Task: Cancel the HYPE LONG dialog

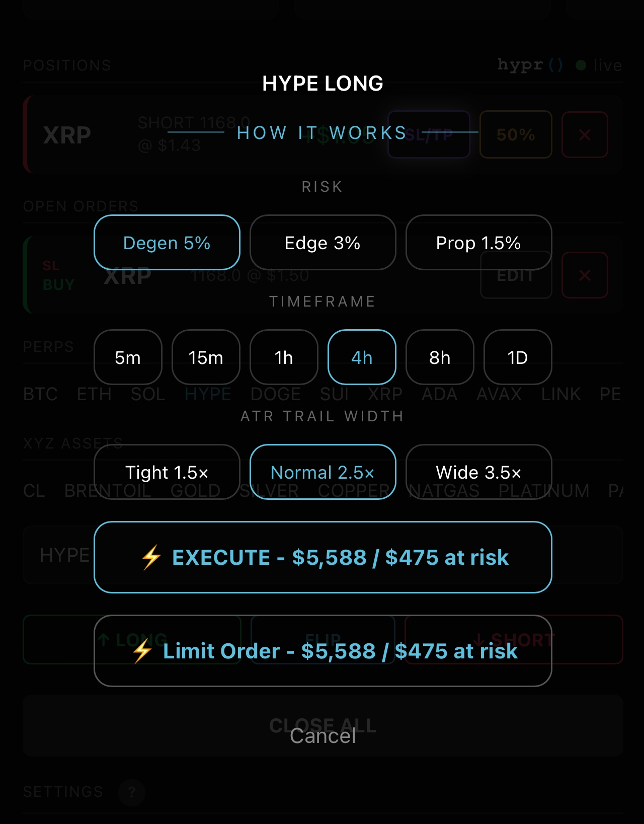Action: [x=323, y=736]
